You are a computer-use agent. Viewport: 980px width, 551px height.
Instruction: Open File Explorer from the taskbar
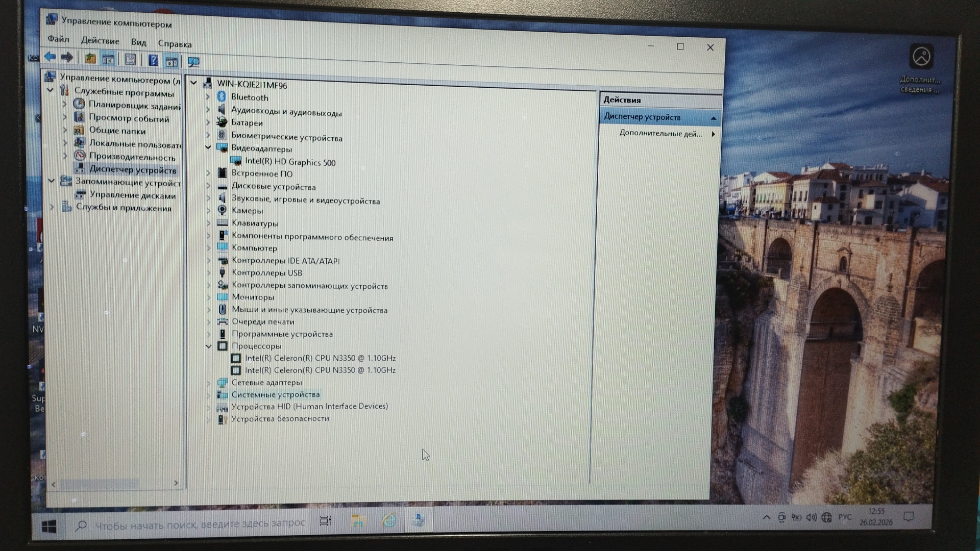(x=358, y=520)
